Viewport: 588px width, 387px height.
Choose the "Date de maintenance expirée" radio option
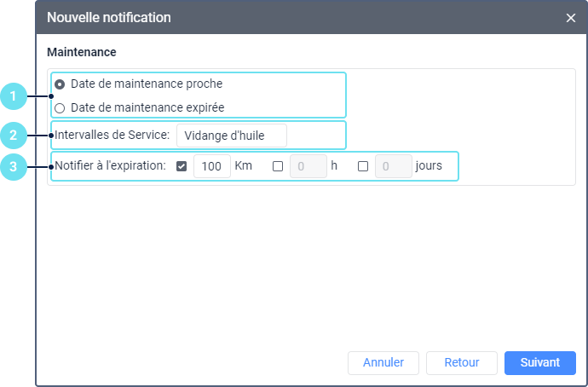pyautogui.click(x=60, y=108)
